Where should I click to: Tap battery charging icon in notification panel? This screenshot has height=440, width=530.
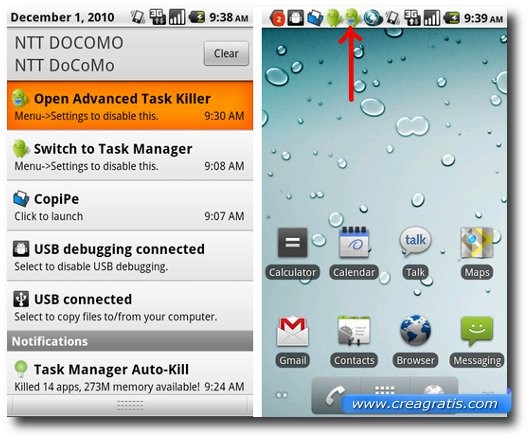click(x=197, y=17)
